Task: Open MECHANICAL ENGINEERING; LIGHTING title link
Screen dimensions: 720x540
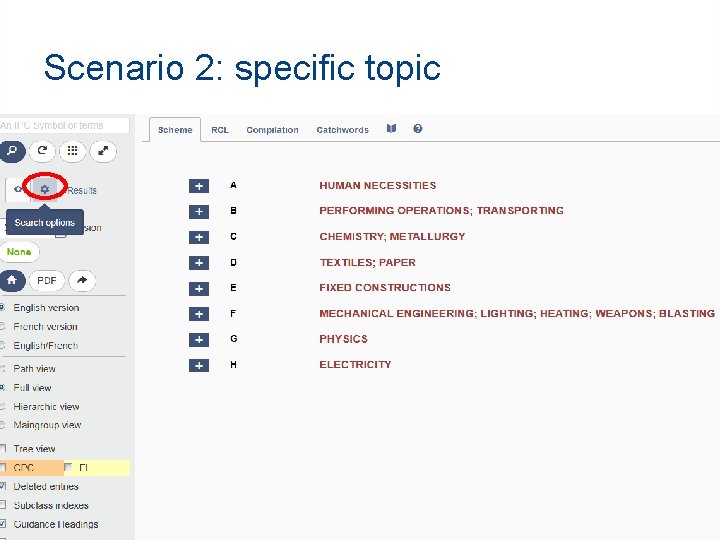Action: 517,314
